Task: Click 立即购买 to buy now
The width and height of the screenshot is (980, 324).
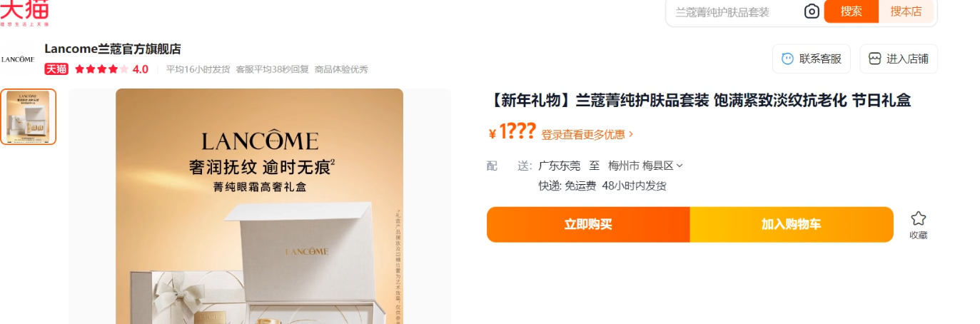Action: pyautogui.click(x=588, y=224)
